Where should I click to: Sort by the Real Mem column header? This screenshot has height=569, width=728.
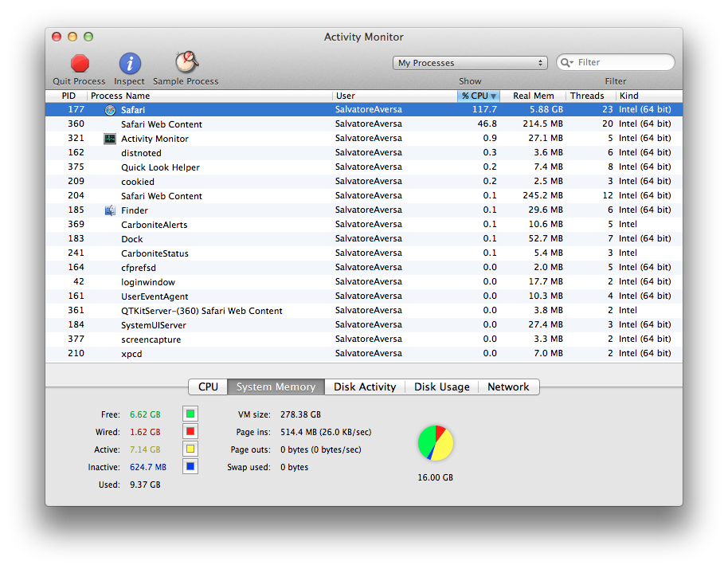533,96
